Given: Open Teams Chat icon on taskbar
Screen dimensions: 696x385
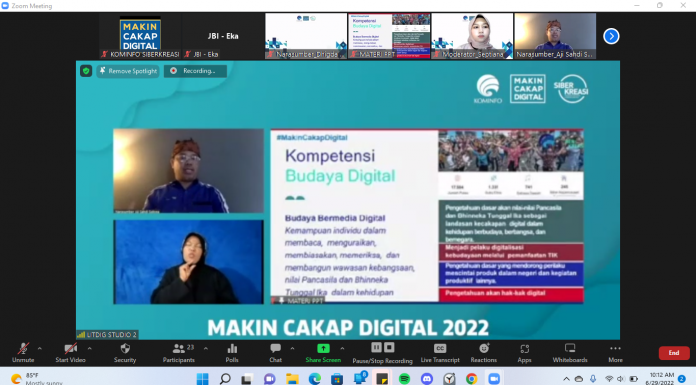Looking at the screenshot, I should coord(269,379).
